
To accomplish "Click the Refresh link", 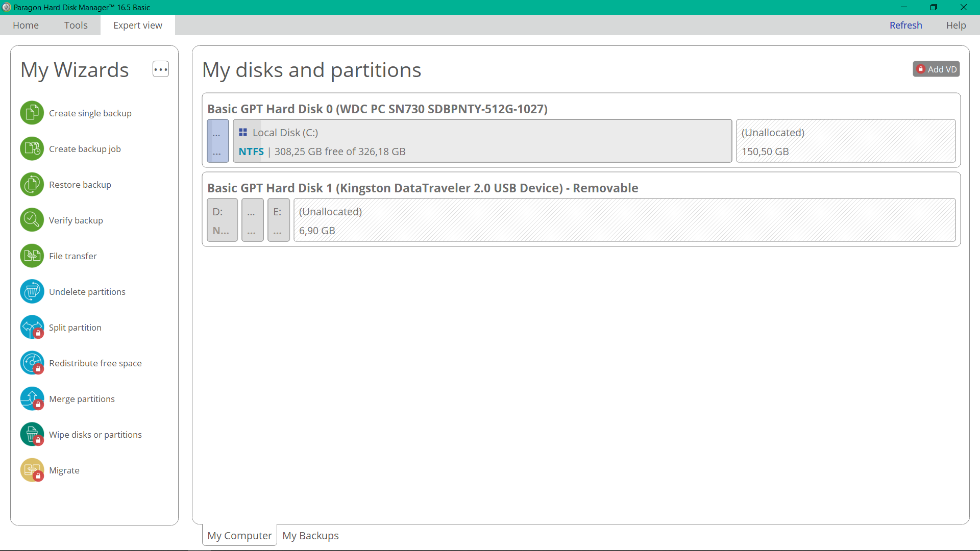I will click(905, 26).
